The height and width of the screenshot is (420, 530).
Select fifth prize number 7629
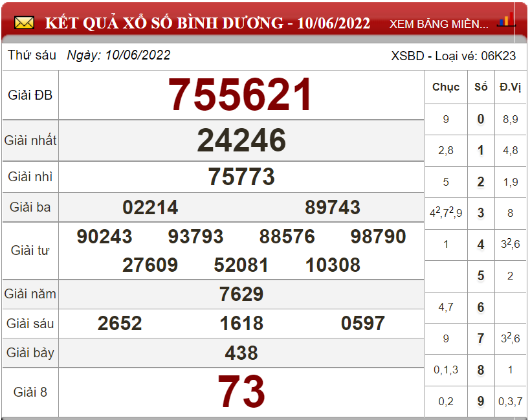pyautogui.click(x=241, y=294)
